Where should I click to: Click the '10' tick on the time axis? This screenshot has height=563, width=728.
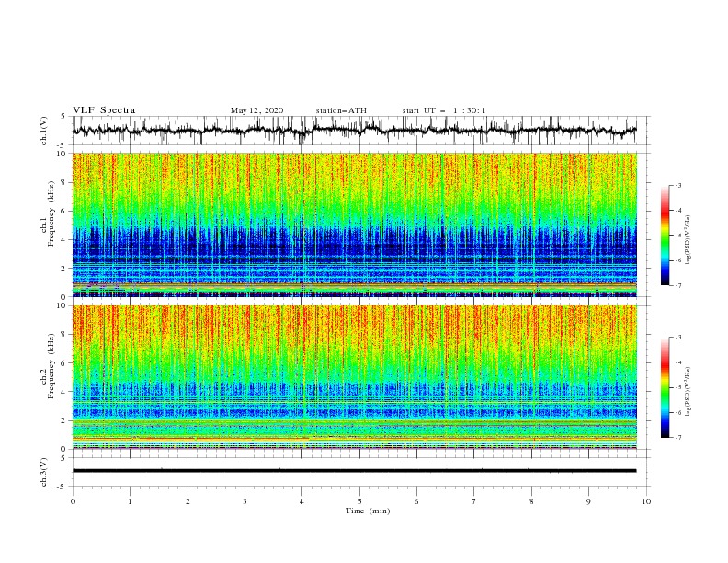pos(646,501)
